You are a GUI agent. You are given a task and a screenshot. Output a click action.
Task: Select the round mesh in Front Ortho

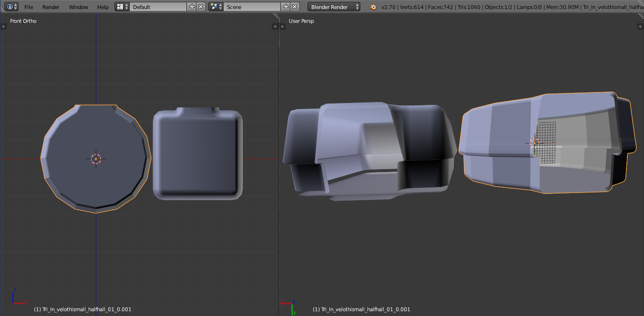(x=96, y=159)
